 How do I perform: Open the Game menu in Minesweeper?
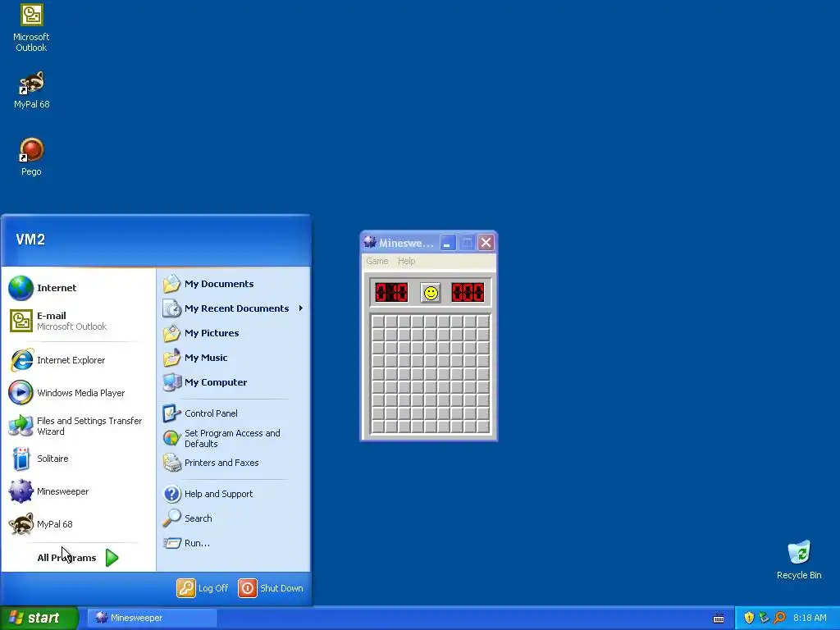(x=377, y=261)
